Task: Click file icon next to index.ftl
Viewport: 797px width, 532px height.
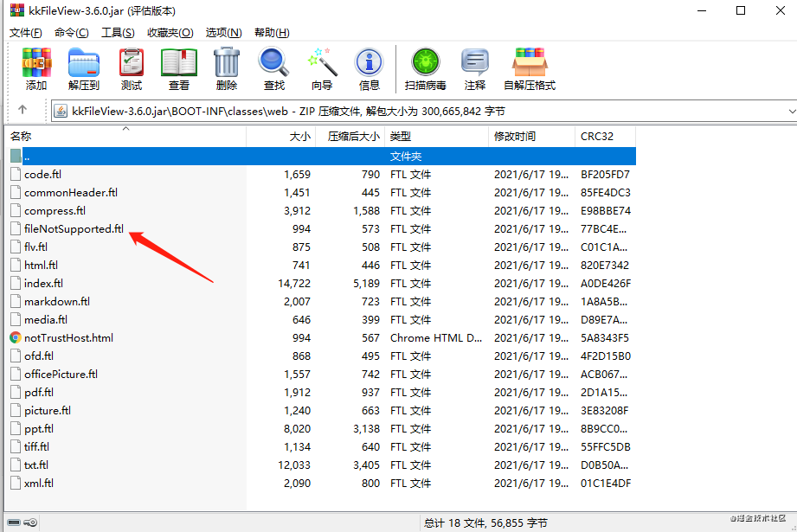Action: pyautogui.click(x=16, y=283)
